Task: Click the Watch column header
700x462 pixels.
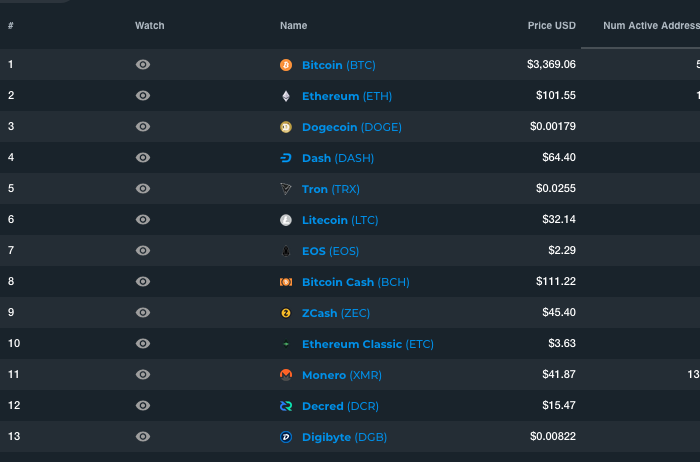Action: (x=150, y=25)
